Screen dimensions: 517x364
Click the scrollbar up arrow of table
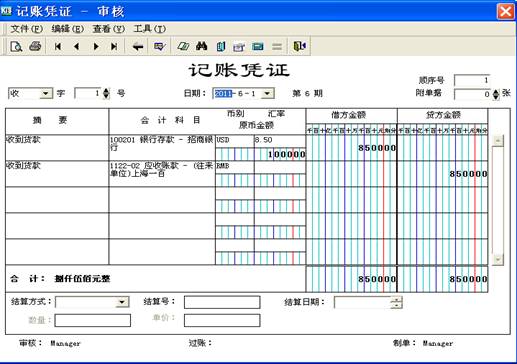pos(498,141)
